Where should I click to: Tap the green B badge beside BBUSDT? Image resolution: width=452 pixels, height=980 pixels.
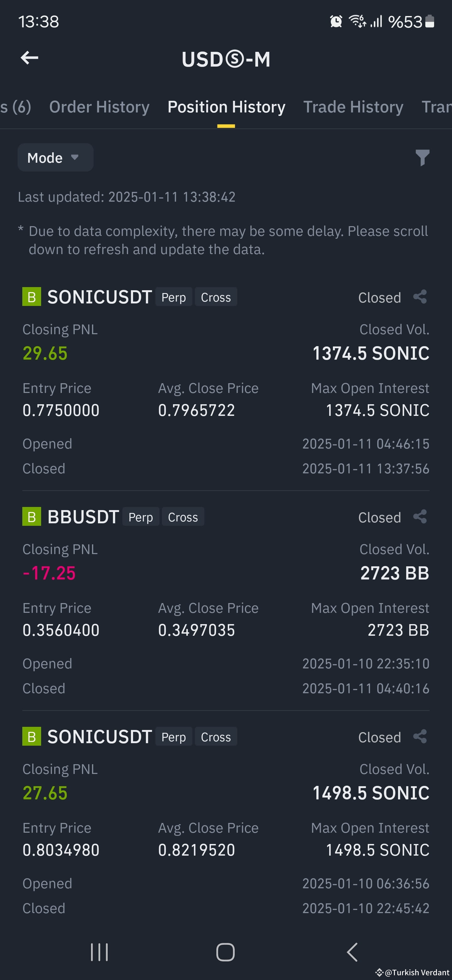point(32,517)
